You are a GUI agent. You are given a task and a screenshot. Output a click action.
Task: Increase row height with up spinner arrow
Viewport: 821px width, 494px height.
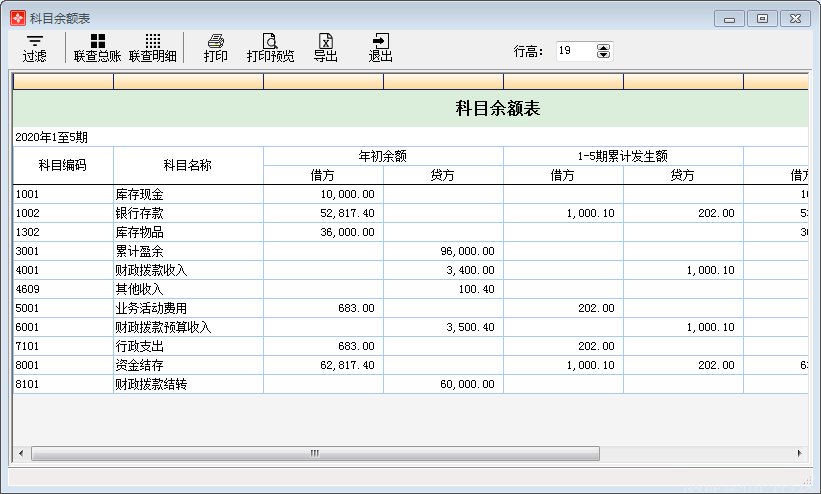point(603,46)
